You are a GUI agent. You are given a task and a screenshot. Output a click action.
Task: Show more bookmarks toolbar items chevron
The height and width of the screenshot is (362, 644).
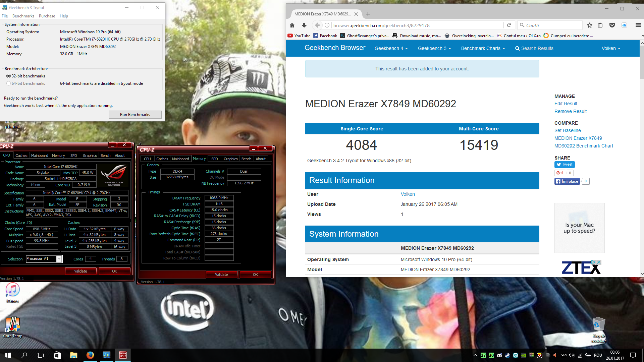pyautogui.click(x=642, y=36)
